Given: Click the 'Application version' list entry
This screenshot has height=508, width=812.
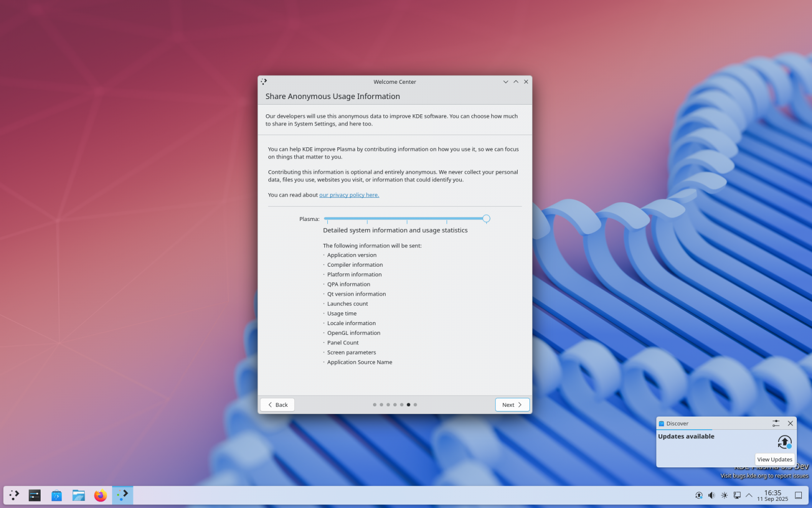Looking at the screenshot, I should tap(352, 255).
